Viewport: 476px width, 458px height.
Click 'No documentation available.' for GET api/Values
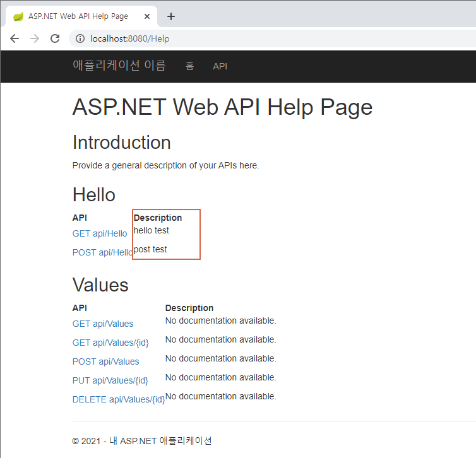click(x=221, y=320)
